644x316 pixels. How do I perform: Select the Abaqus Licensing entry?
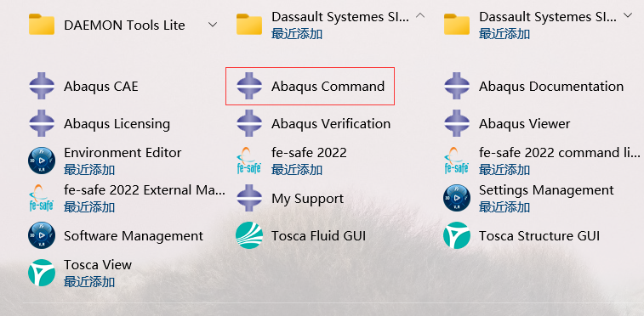100,123
